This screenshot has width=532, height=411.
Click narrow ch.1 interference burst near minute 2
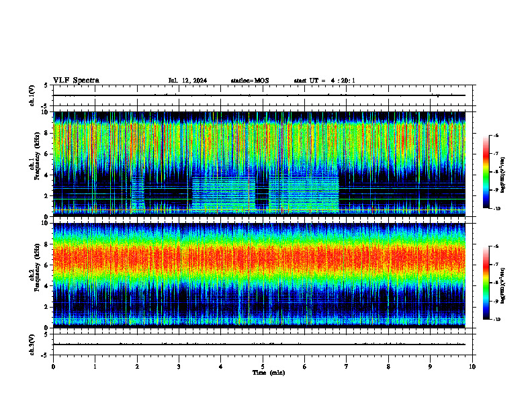tap(138, 193)
